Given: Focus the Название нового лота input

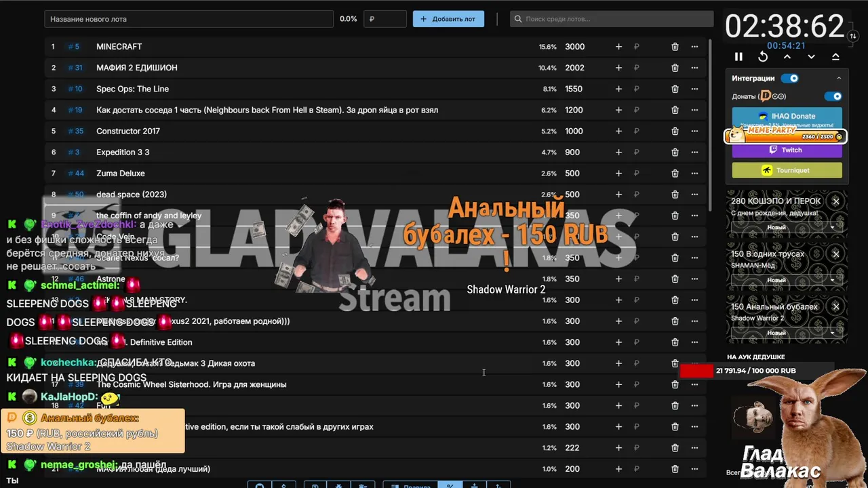Looking at the screenshot, I should click(189, 19).
